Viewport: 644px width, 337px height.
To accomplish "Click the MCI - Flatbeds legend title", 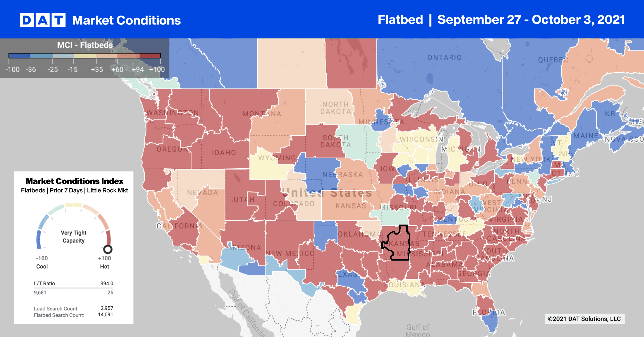I will [85, 45].
